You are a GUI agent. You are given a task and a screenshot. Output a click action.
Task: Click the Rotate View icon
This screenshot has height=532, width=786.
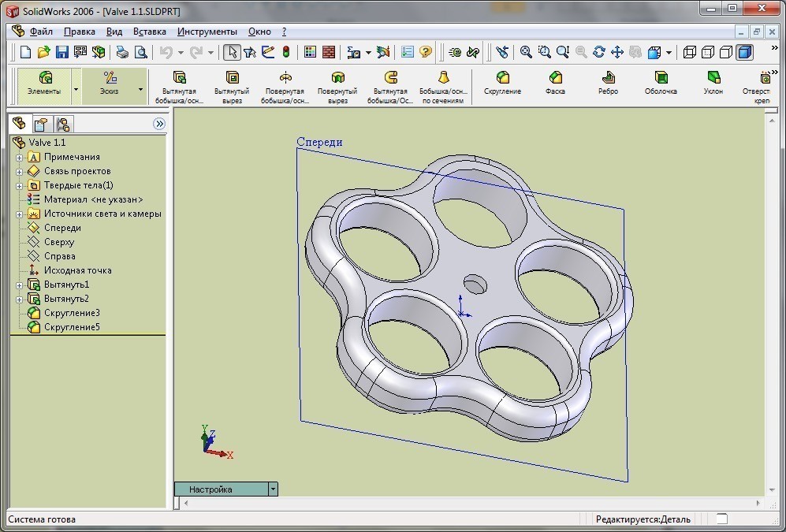click(x=599, y=52)
